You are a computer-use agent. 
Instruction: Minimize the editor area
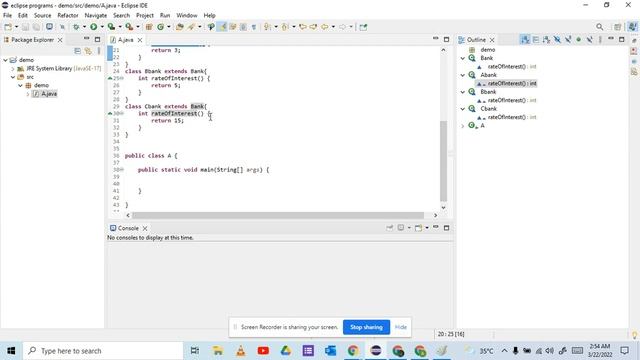pos(436,39)
